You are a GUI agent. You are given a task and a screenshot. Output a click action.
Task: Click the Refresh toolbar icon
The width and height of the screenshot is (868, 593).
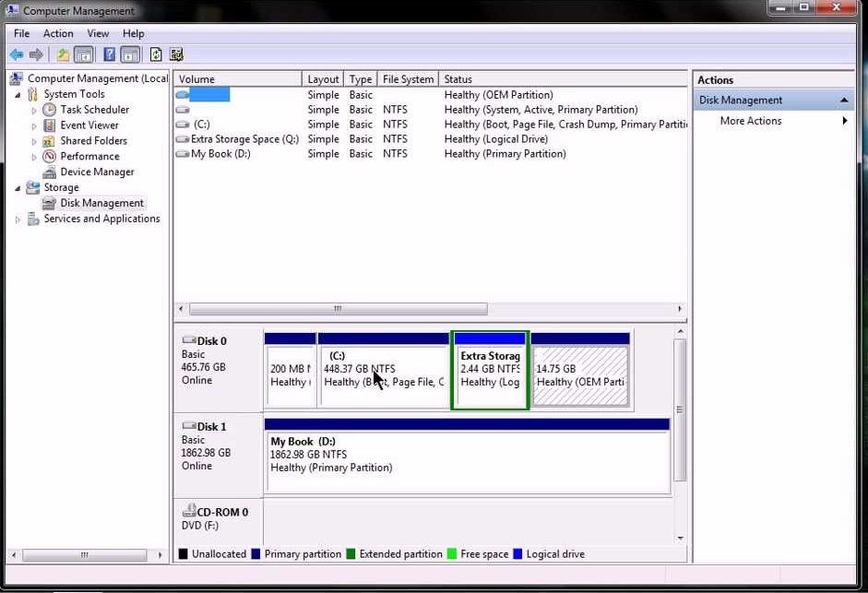[155, 55]
